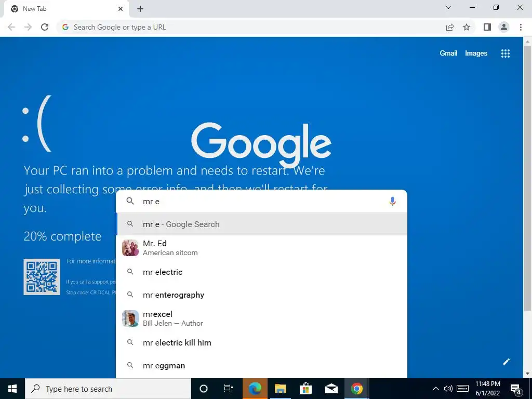The width and height of the screenshot is (532, 399).
Task: Click the touch keyboard tray icon
Action: pyautogui.click(x=463, y=389)
